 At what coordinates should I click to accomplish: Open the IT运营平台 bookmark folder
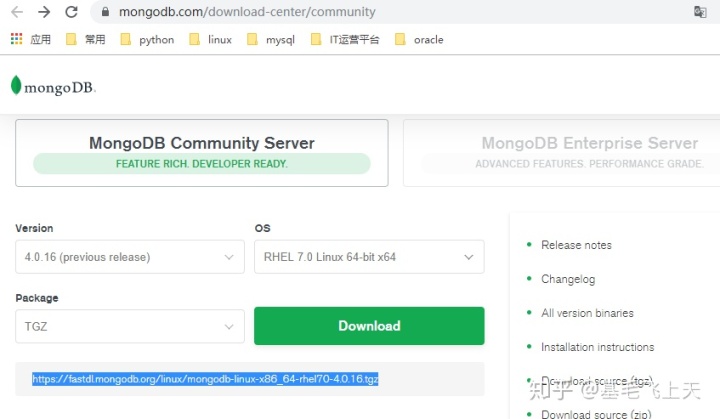(x=345, y=40)
